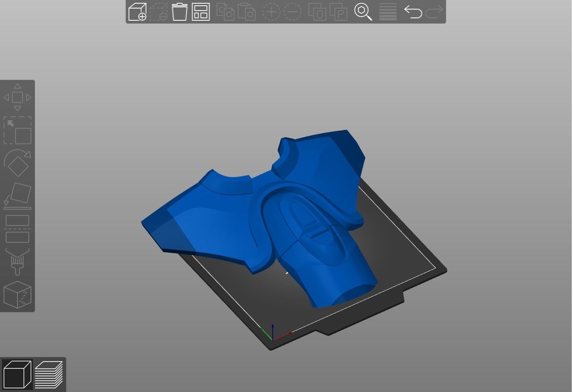
Task: Click the Paste icon in top toolbar
Action: tap(246, 11)
